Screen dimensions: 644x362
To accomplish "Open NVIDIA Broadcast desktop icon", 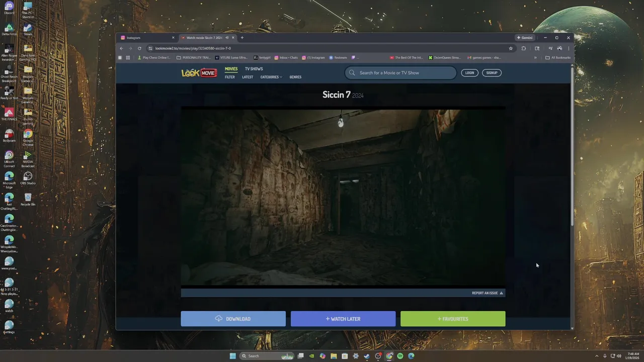I will [28, 159].
